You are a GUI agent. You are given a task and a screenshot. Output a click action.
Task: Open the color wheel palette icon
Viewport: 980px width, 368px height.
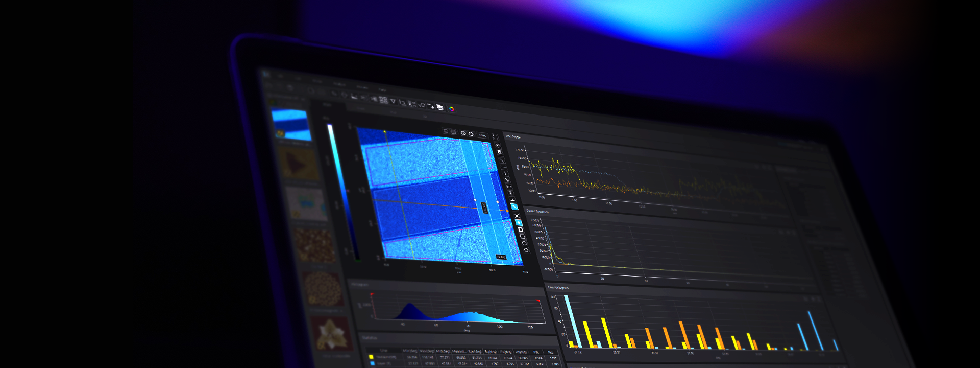coord(452,109)
